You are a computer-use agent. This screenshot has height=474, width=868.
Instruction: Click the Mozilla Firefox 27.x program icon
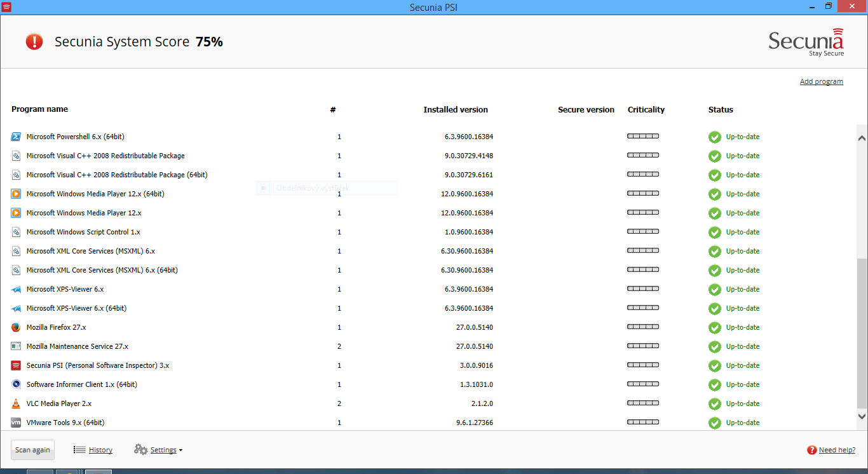16,327
